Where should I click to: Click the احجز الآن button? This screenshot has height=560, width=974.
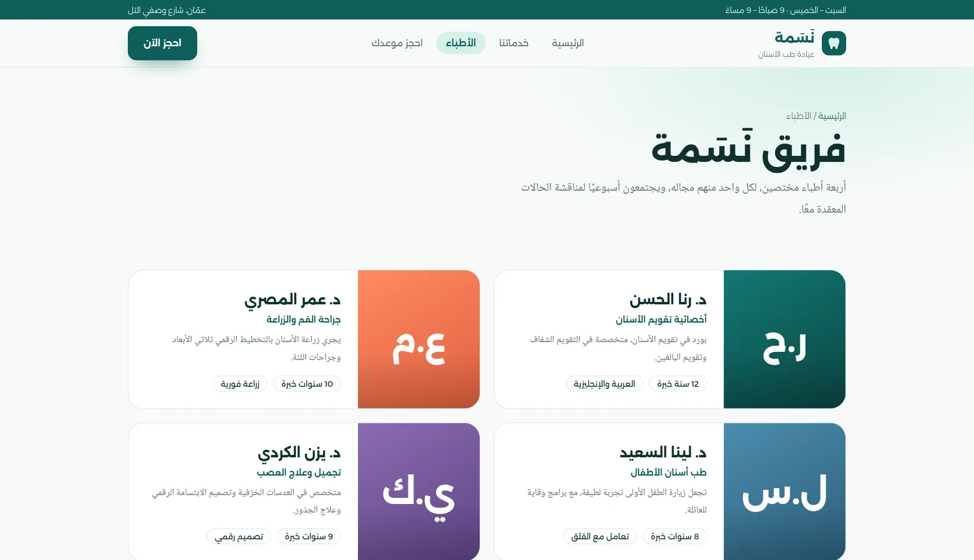163,43
